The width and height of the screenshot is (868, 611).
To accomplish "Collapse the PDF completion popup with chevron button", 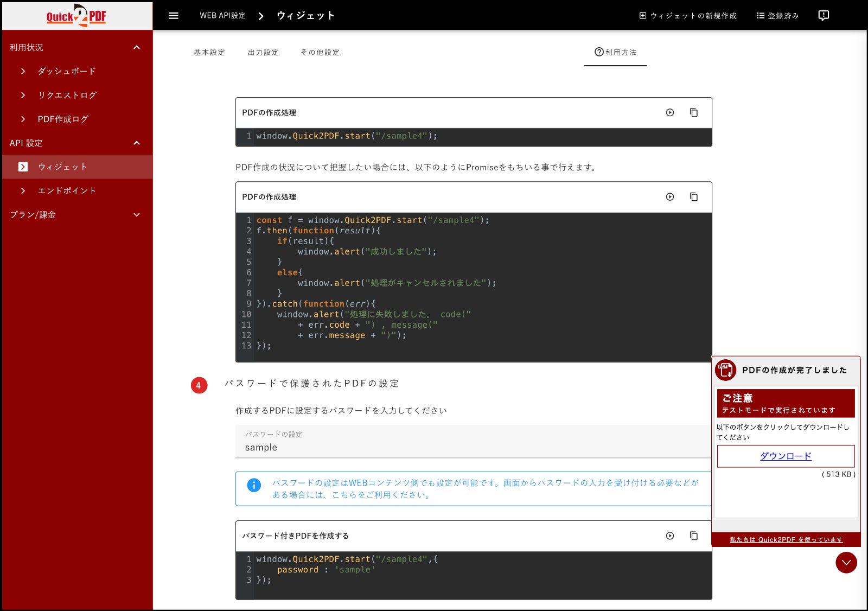I will (846, 563).
